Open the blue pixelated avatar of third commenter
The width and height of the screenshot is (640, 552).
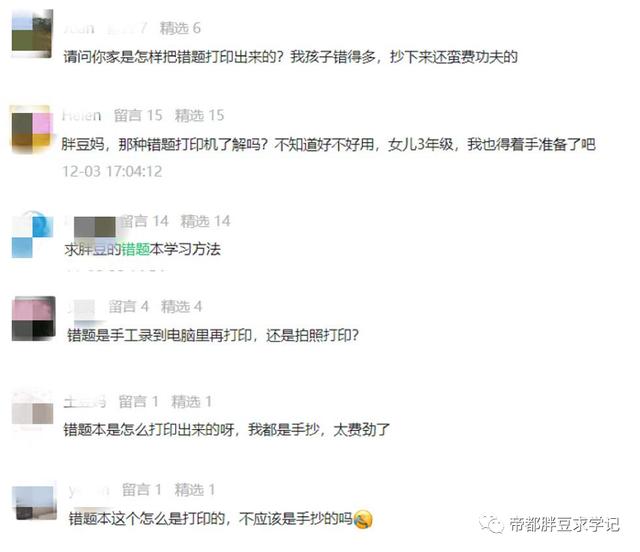[33, 235]
